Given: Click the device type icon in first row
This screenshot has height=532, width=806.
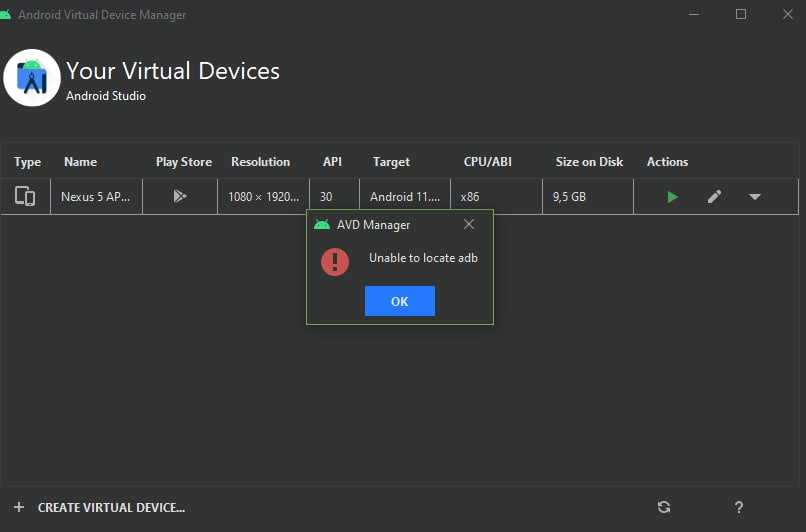Looking at the screenshot, I should click(25, 196).
